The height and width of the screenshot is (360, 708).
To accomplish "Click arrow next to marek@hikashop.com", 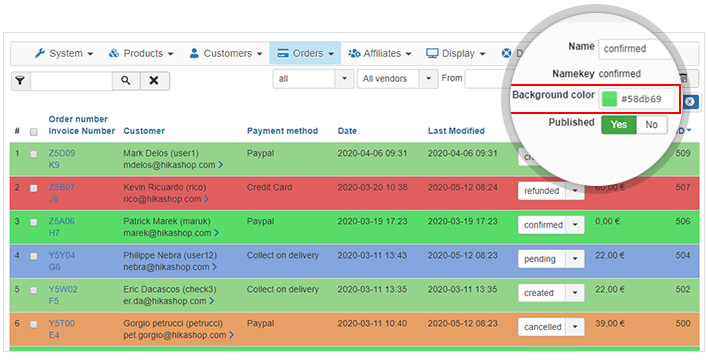I will (x=217, y=233).
